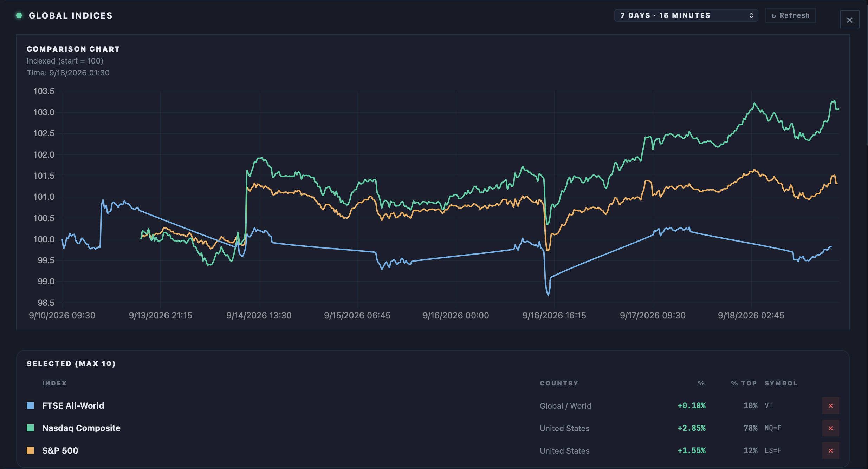Click the SYMBOL column header
868x469 pixels.
click(781, 383)
